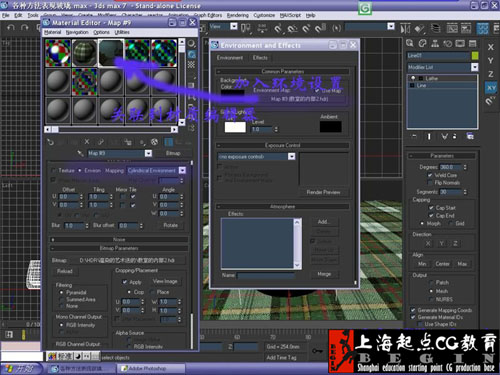Click the green G icon at top
500x375 pixels.
pos(365,8)
